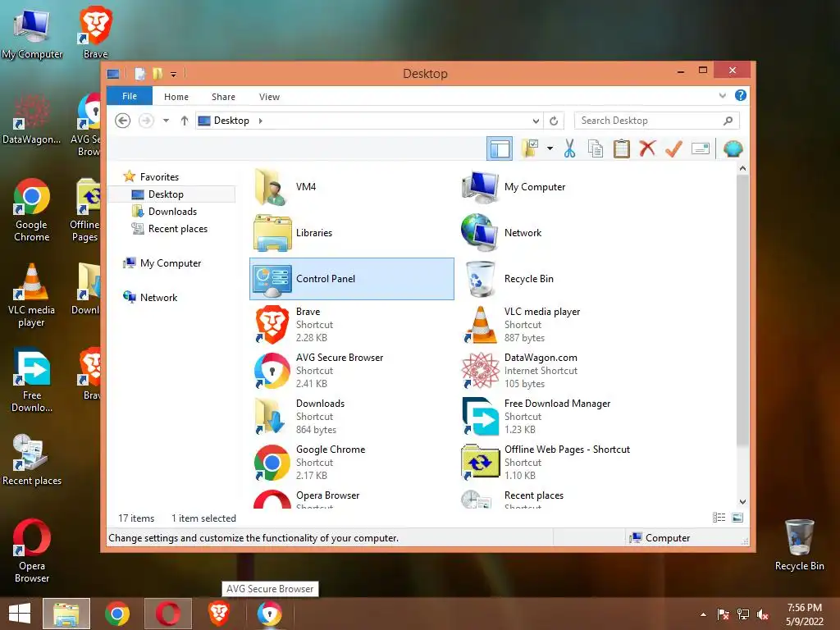Select My Computer in the file list
The width and height of the screenshot is (840, 630).
[559, 187]
